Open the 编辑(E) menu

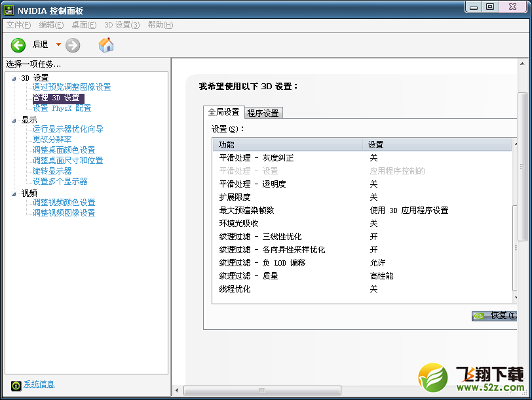click(51, 25)
